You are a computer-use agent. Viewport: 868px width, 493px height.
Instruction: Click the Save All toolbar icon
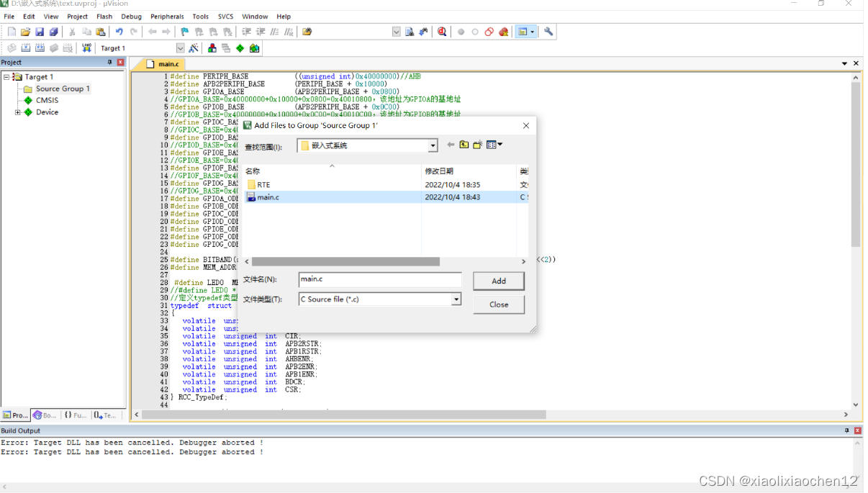53,32
